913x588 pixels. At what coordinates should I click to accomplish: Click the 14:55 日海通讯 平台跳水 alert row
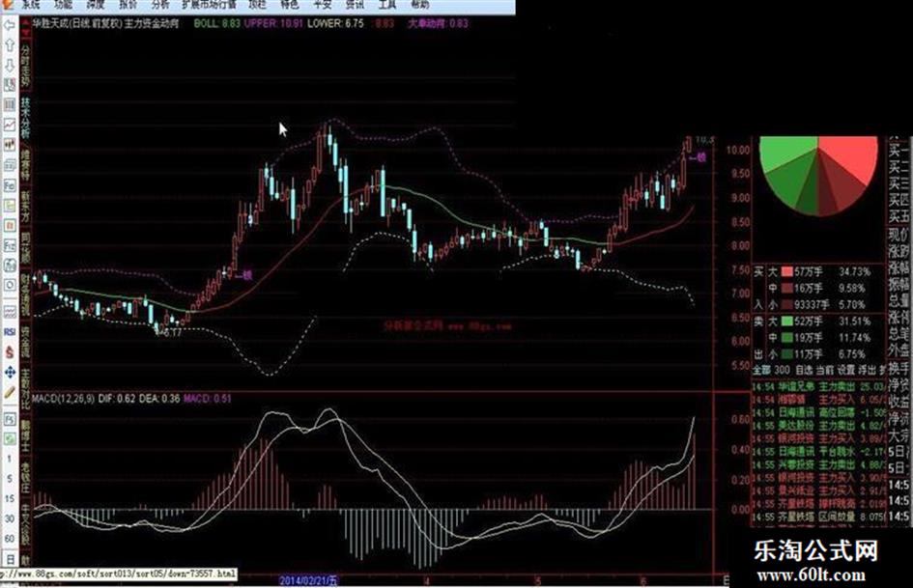point(818,452)
